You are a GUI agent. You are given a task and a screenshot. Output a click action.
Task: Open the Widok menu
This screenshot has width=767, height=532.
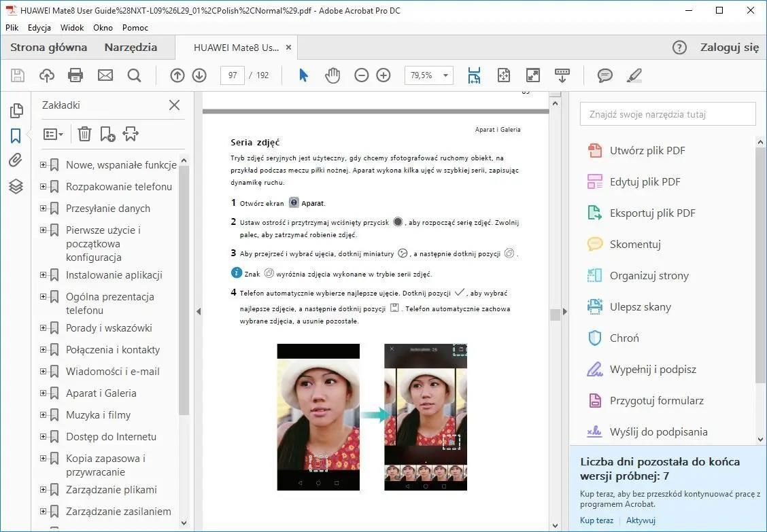point(72,28)
